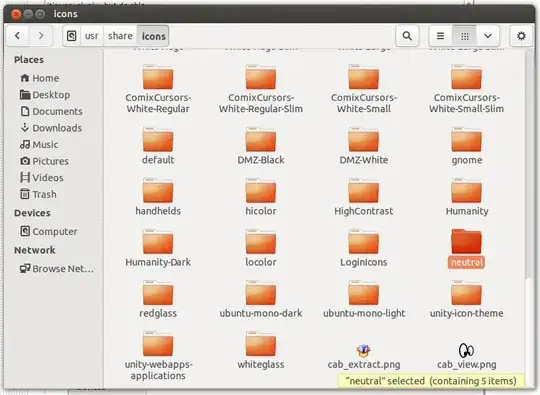This screenshot has width=540, height=395.
Task: Go forward with the right arrow button
Action: click(x=41, y=35)
